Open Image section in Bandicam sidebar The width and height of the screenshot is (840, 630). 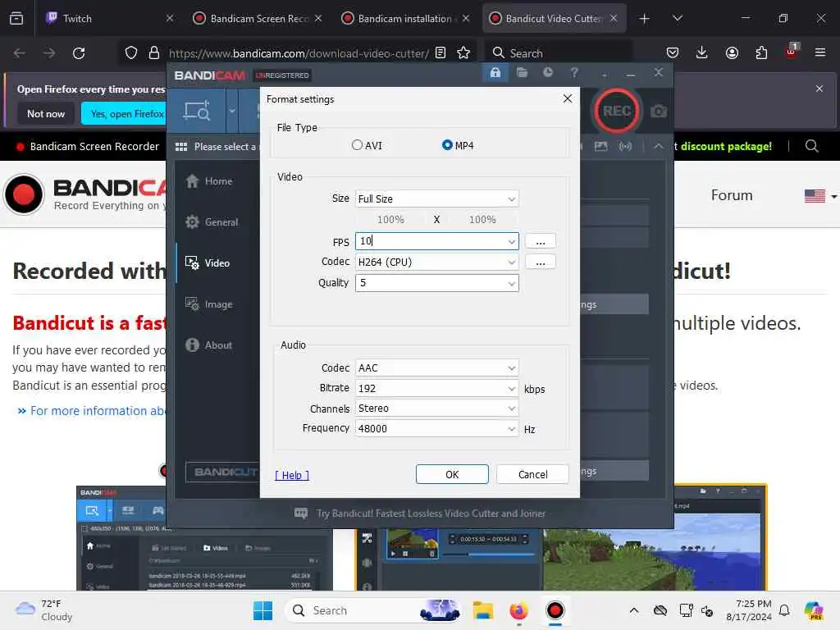pyautogui.click(x=209, y=304)
